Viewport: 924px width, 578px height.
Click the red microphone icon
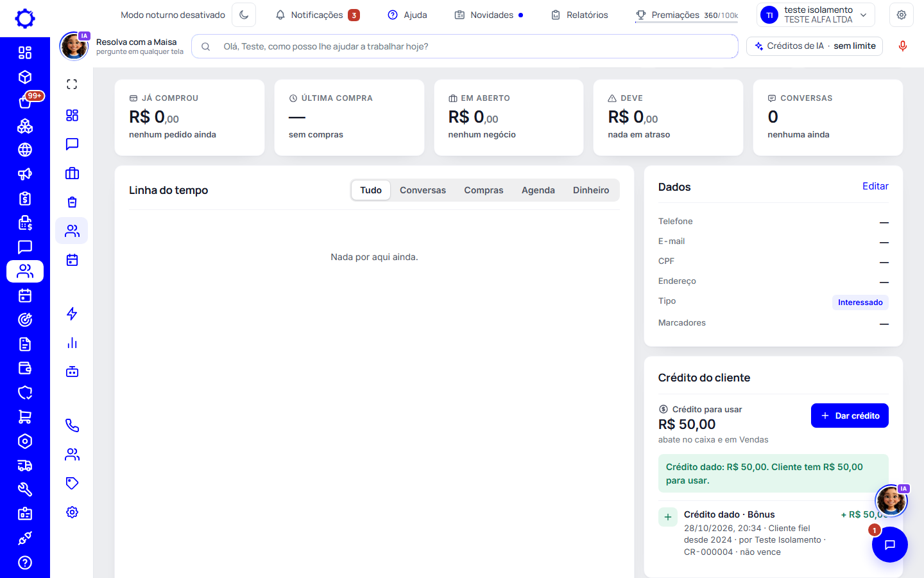pyautogui.click(x=903, y=46)
